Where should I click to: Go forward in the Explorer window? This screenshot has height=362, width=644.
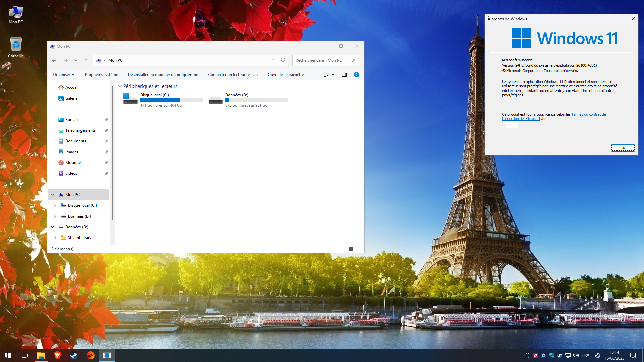[66, 60]
